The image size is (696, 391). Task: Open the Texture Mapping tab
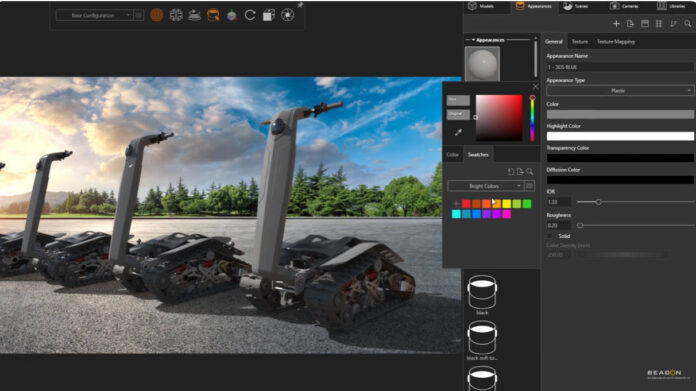(x=616, y=41)
